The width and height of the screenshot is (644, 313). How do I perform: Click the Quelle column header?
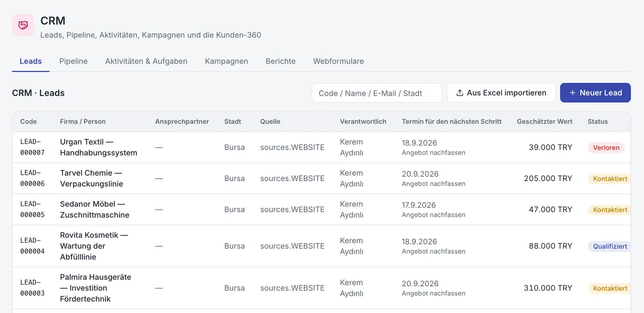(270, 122)
